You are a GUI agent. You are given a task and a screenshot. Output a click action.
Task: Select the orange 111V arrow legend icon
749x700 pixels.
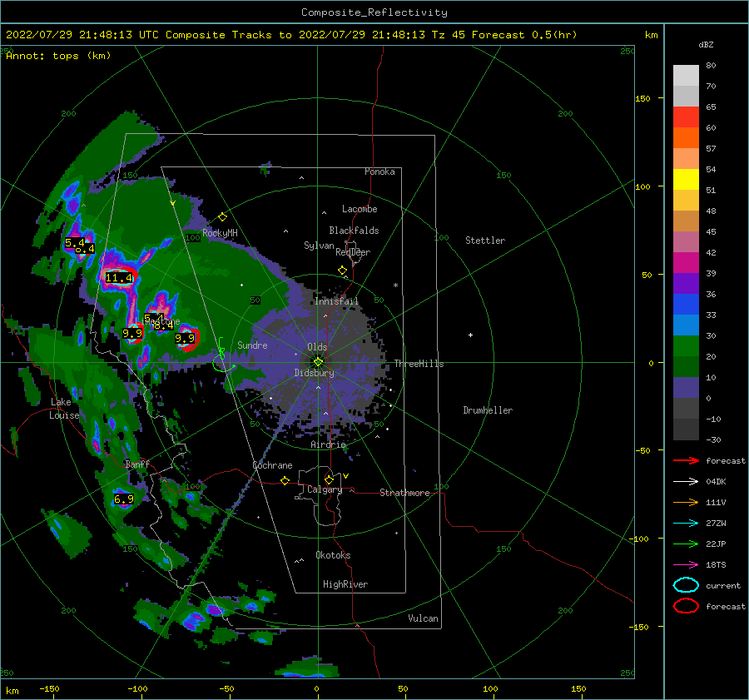pyautogui.click(x=686, y=502)
